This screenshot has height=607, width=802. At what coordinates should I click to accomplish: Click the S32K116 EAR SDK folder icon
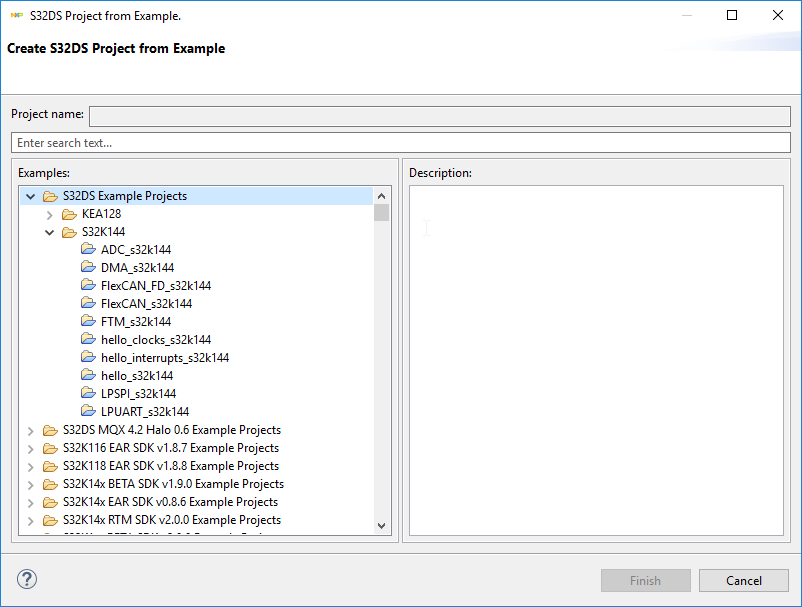pyautogui.click(x=50, y=448)
